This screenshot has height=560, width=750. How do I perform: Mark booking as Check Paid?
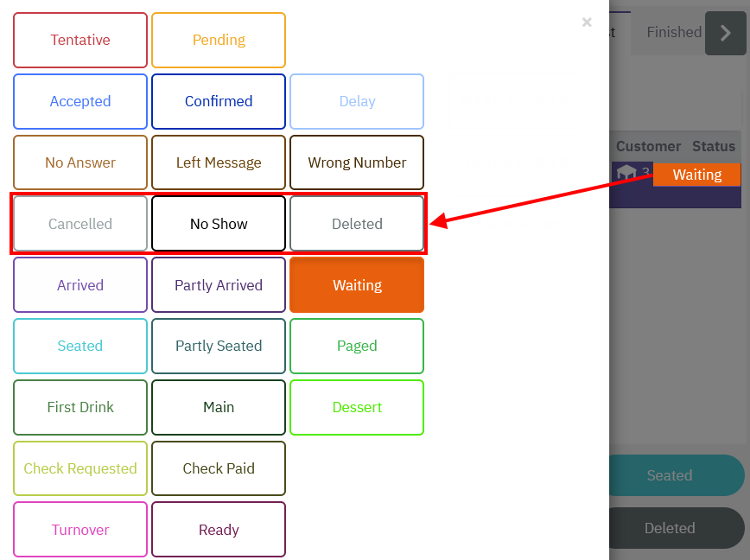pos(219,468)
